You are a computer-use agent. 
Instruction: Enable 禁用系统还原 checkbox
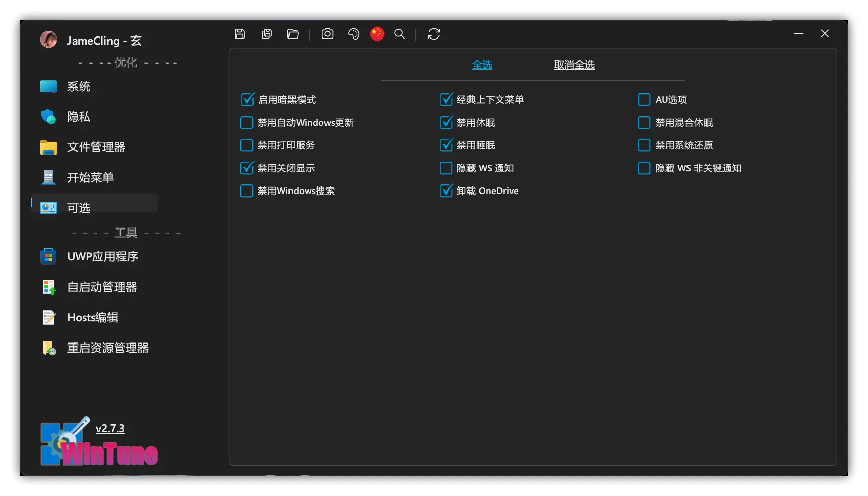pyautogui.click(x=644, y=145)
